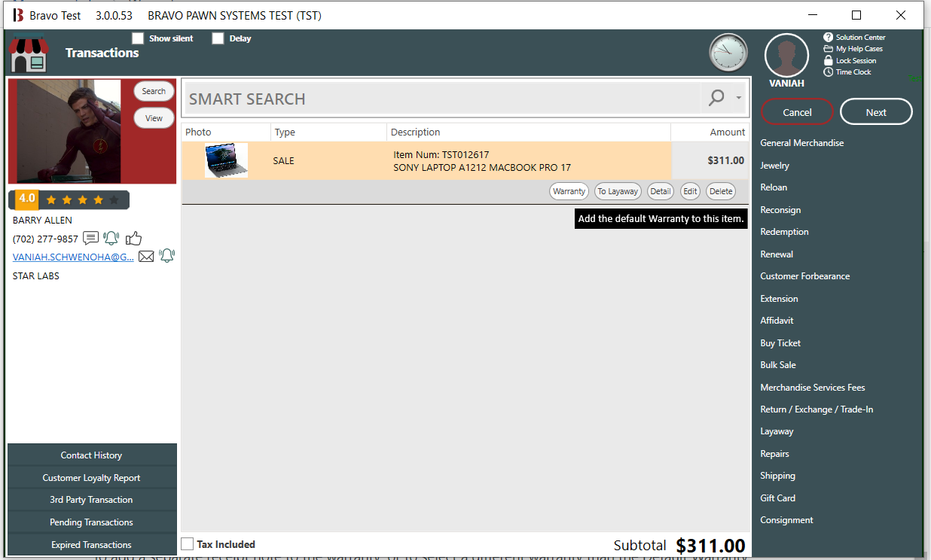Click the Cancel button
This screenshot has height=560, width=931.
pyautogui.click(x=797, y=112)
